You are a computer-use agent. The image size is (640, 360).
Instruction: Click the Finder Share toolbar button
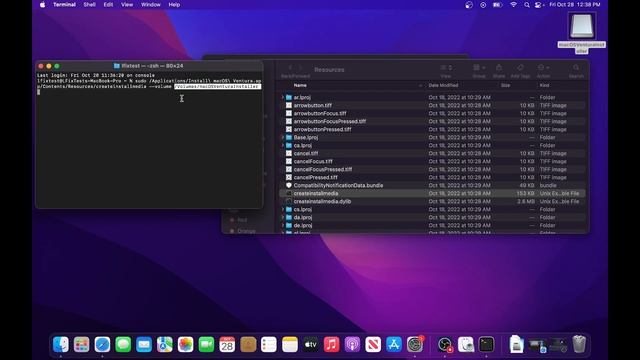499,68
